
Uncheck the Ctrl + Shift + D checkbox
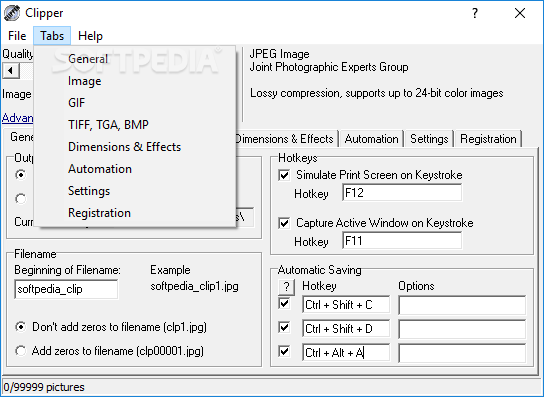click(x=284, y=328)
